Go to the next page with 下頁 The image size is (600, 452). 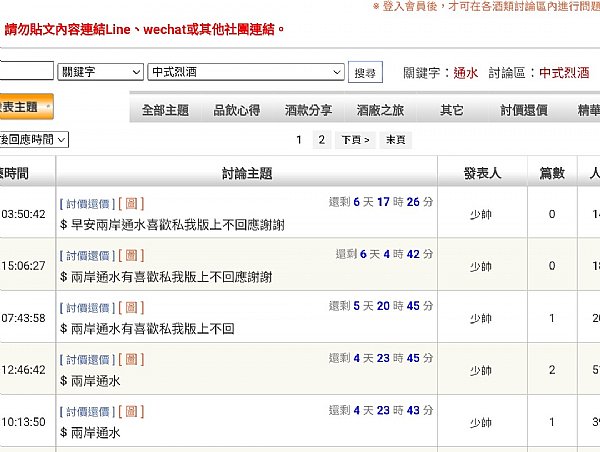[x=355, y=140]
